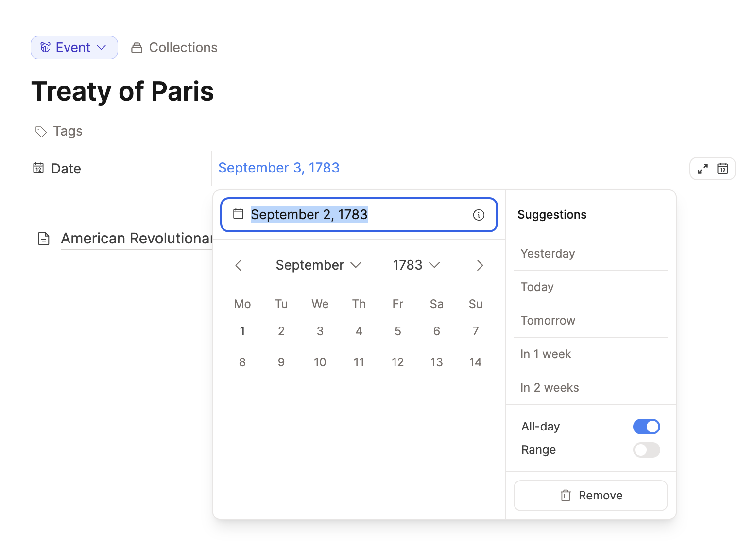Expand the September month dropdown
Viewport: 756px width, 550px height.
coord(318,265)
